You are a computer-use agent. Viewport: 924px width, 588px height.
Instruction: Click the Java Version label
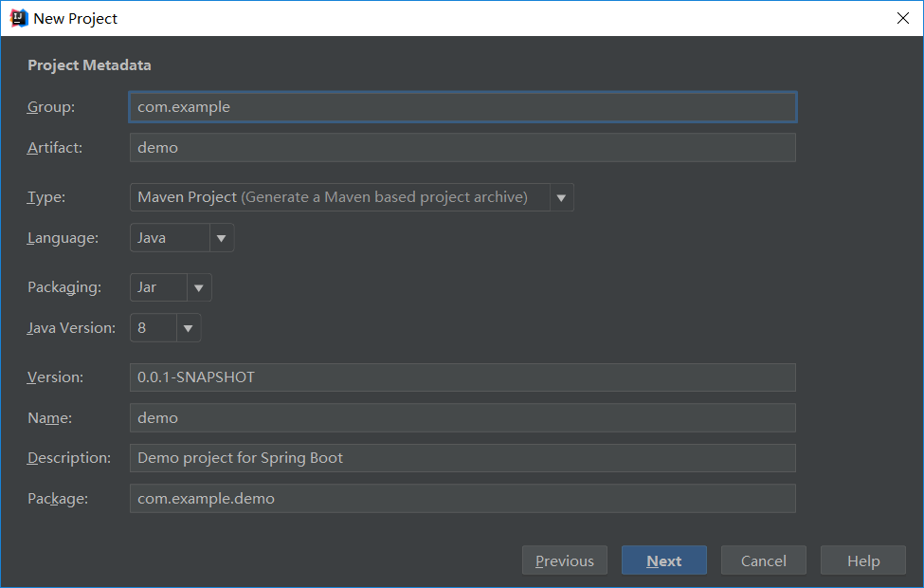coord(71,328)
